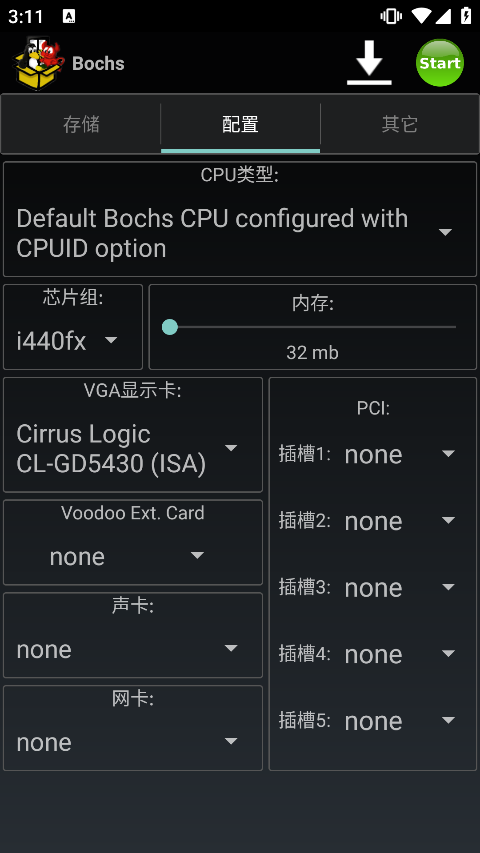Tap the green Start button

pos(440,63)
